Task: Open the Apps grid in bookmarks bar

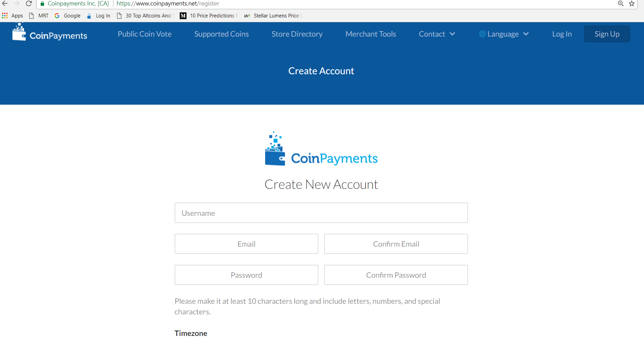Action: click(12, 16)
